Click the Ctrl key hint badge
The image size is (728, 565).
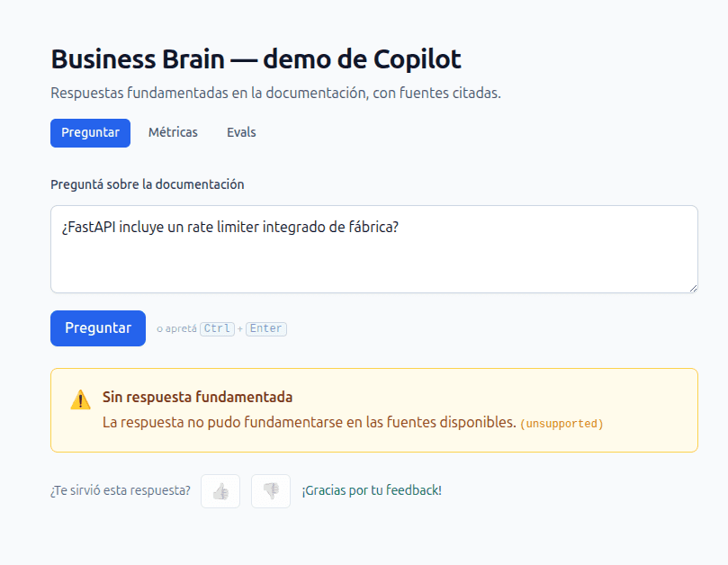click(x=217, y=328)
